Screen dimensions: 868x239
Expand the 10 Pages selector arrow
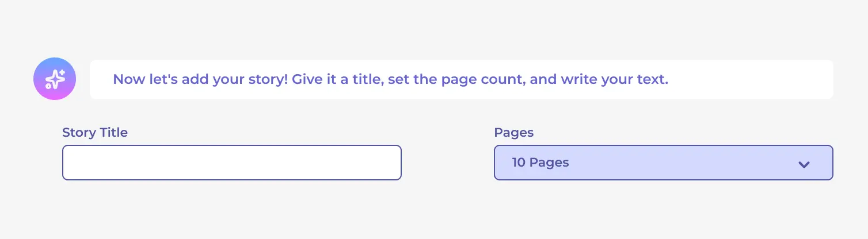[804, 164]
